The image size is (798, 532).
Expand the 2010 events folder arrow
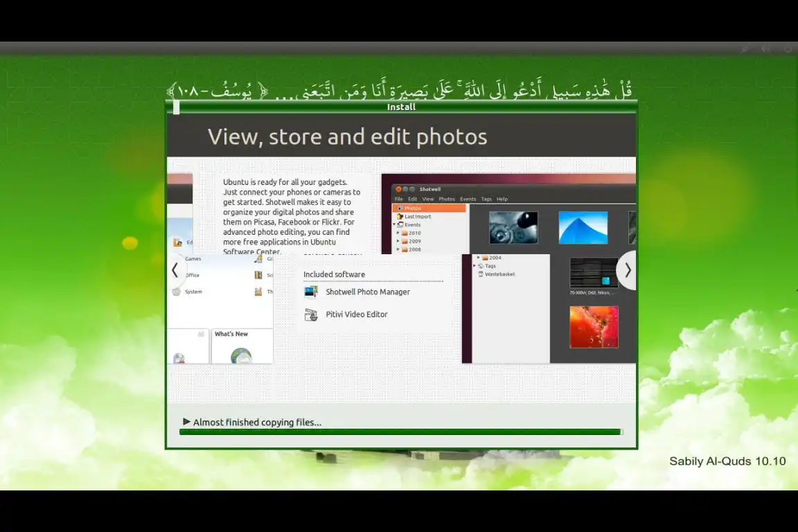click(x=398, y=233)
